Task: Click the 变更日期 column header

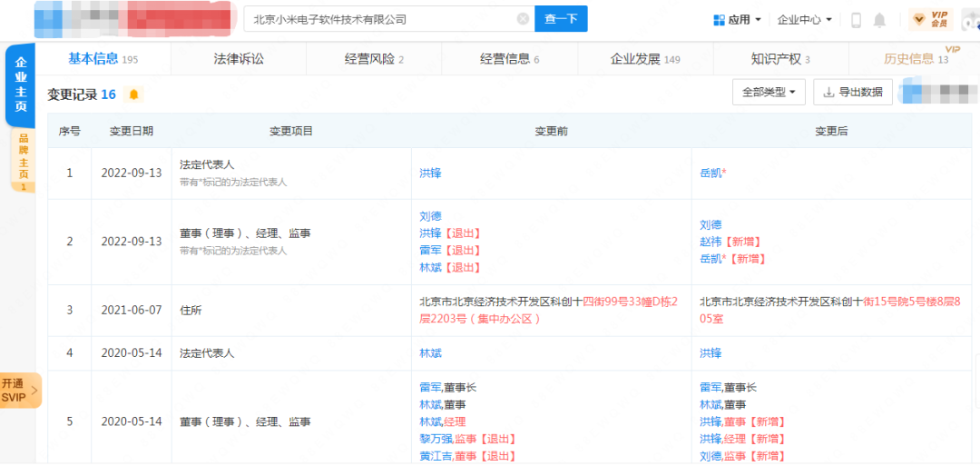Action: pos(132,132)
